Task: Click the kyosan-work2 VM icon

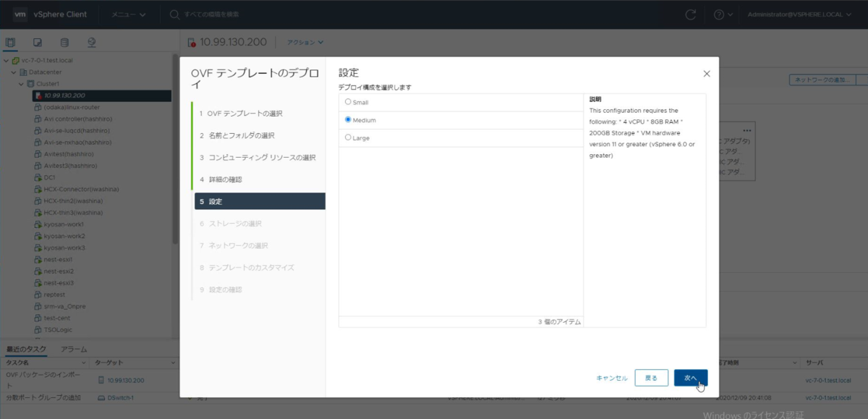Action: coord(38,236)
